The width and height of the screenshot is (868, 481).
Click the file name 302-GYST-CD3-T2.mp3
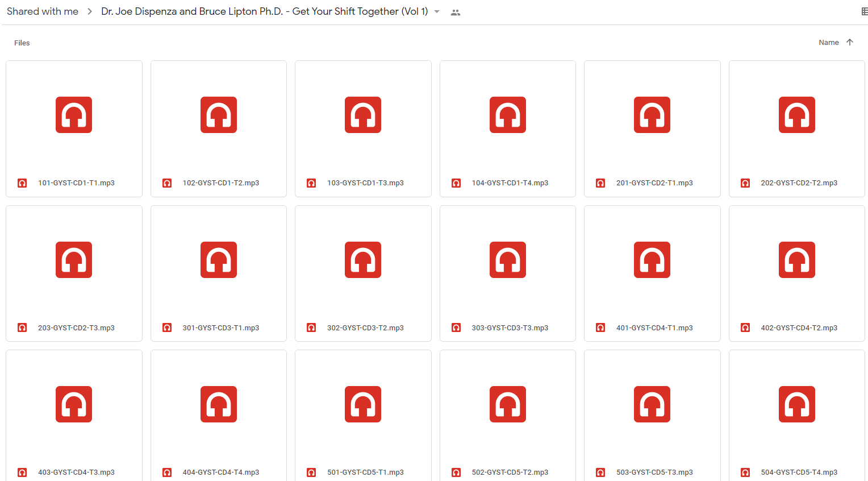click(x=365, y=328)
